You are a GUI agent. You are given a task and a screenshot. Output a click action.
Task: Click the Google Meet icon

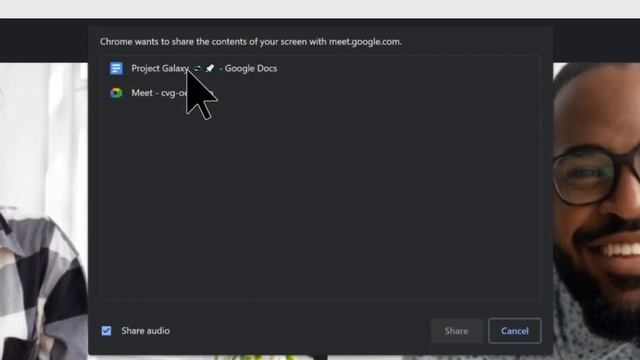[x=116, y=93]
